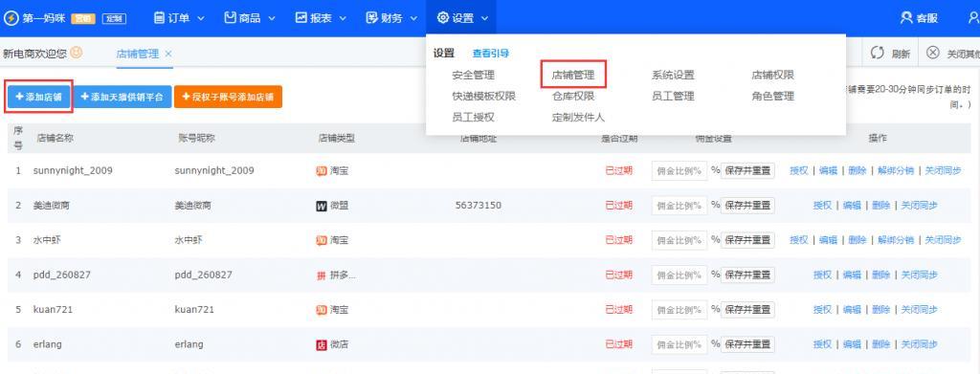The image size is (980, 374).
Task: Click the 账号昵称 column header
Action: pyautogui.click(x=197, y=138)
